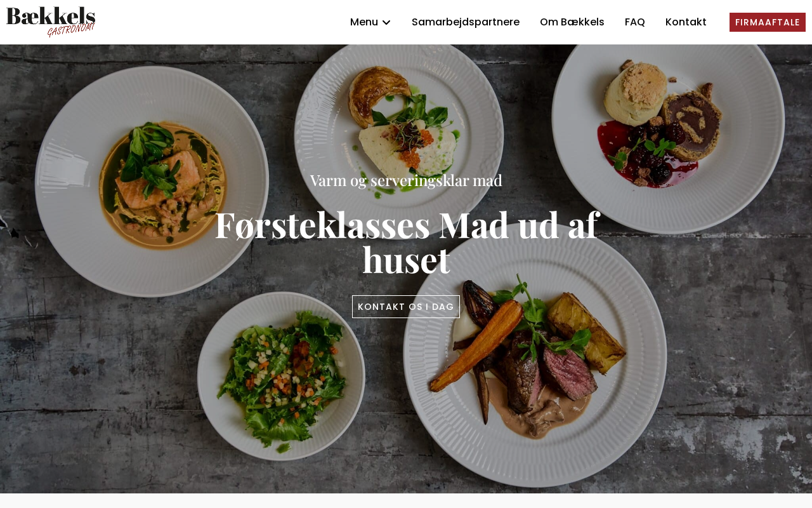
Task: Select the dessert plate with cherry sauce
Action: (x=668, y=130)
